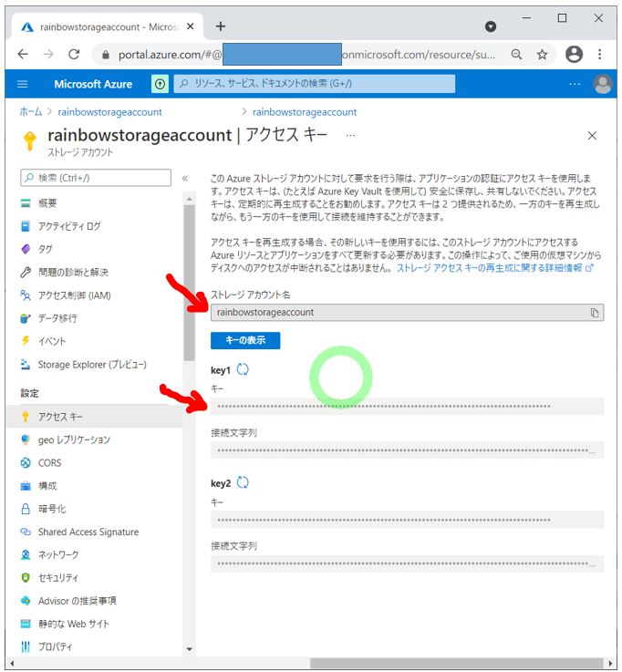622x672 pixels.
Task: Click geo レプリケーション globe icon
Action: 26,439
